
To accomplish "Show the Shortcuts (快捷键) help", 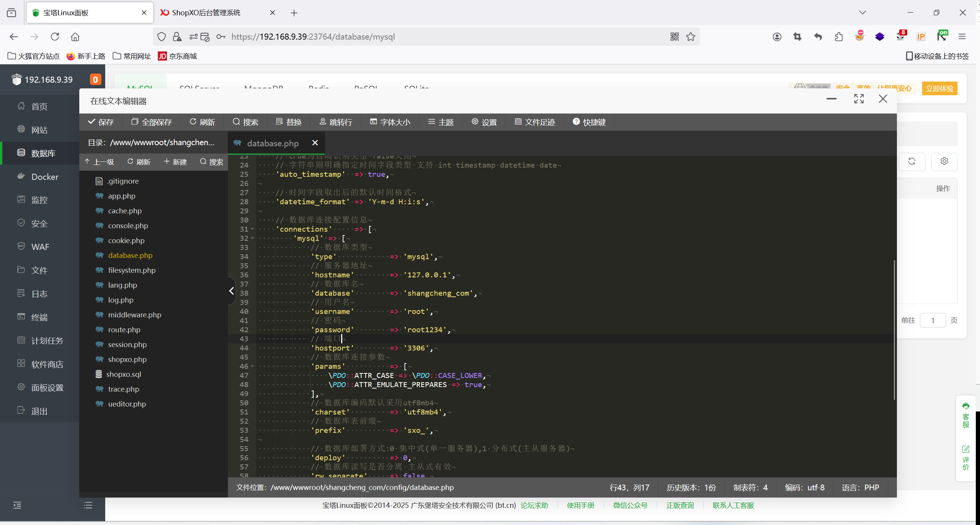I will pos(589,122).
